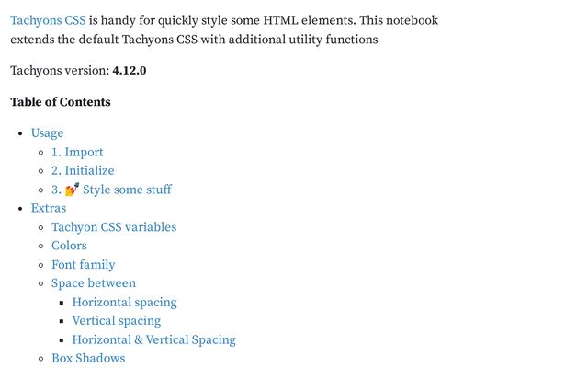Click the Vertical spacing link

click(117, 321)
